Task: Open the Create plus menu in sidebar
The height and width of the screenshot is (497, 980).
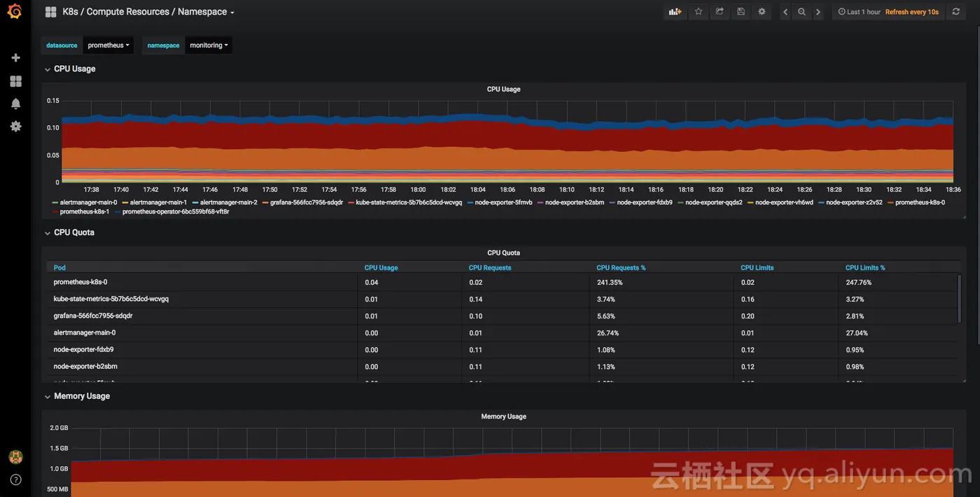Action: pos(15,58)
